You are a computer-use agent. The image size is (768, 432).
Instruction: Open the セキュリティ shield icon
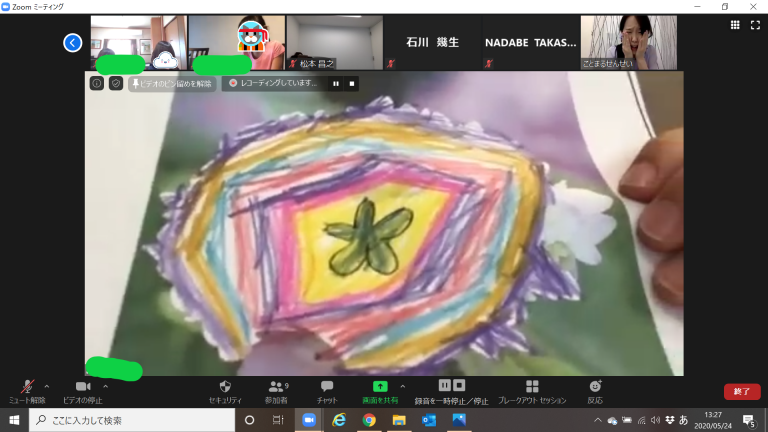[x=225, y=389]
